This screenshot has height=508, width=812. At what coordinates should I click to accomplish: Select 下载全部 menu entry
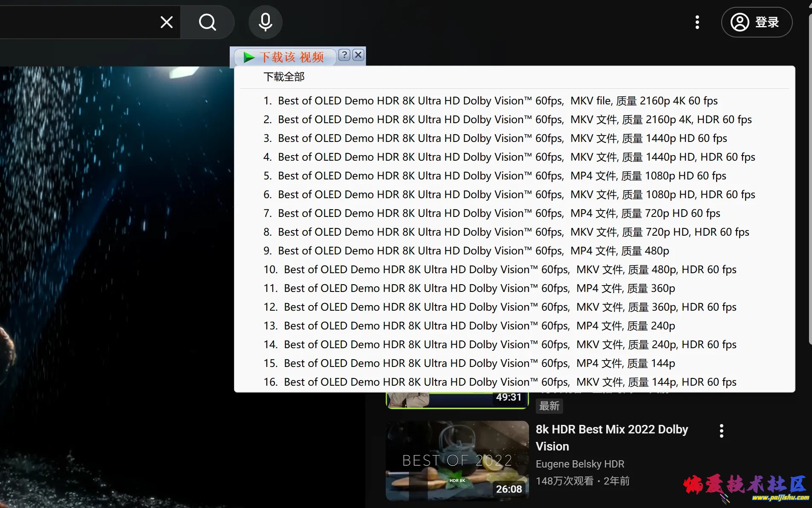coord(284,77)
